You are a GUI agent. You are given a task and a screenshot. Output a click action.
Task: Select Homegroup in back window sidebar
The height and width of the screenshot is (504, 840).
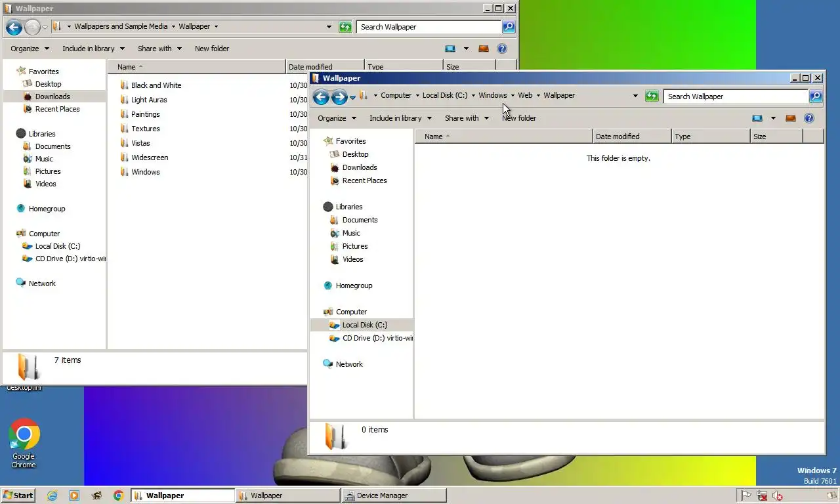(47, 209)
